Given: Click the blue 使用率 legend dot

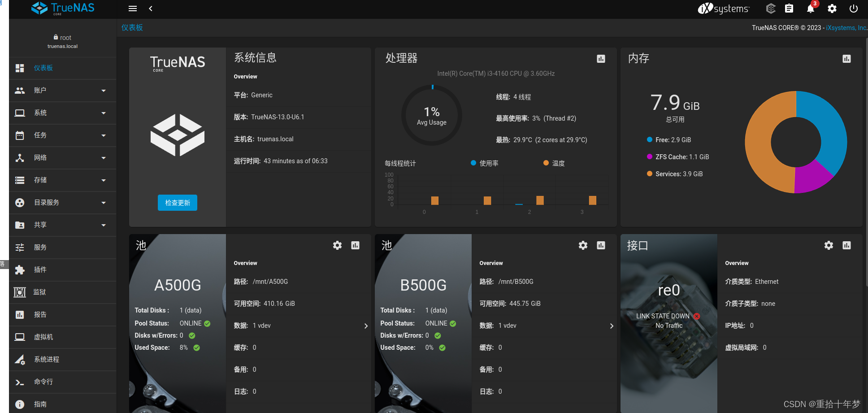Looking at the screenshot, I should pos(473,163).
